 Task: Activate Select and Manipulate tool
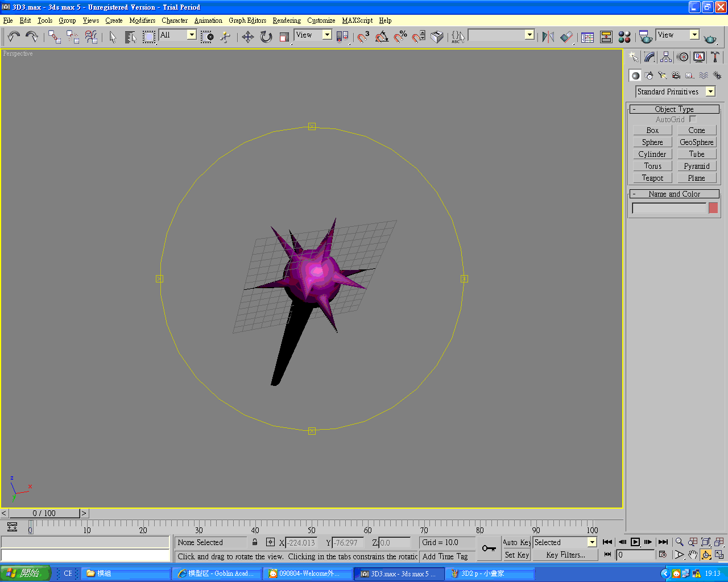pyautogui.click(x=225, y=37)
